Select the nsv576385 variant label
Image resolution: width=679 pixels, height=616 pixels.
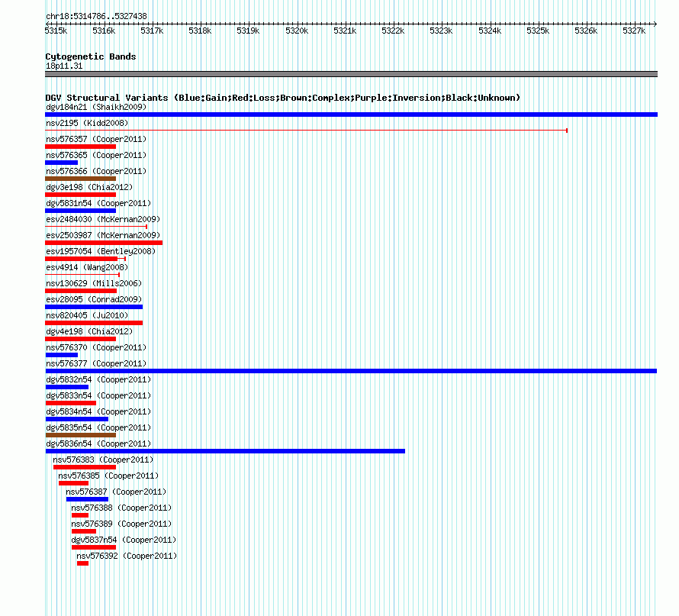tap(108, 476)
